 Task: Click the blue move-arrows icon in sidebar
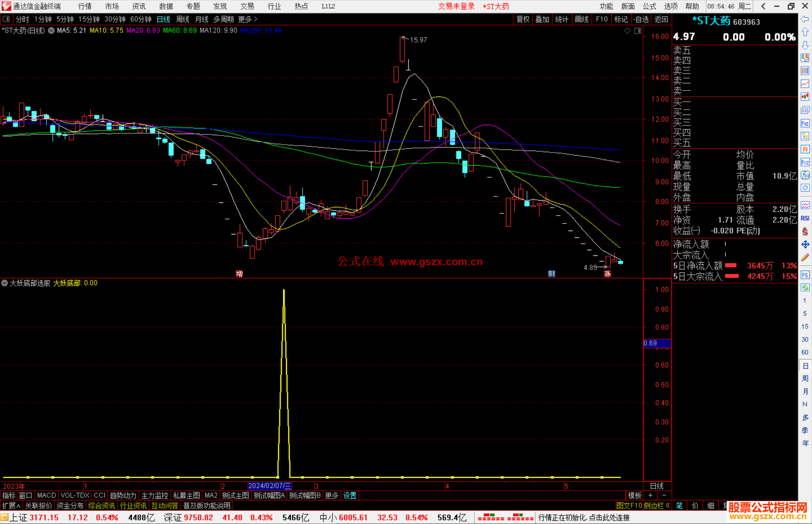pyautogui.click(x=805, y=245)
